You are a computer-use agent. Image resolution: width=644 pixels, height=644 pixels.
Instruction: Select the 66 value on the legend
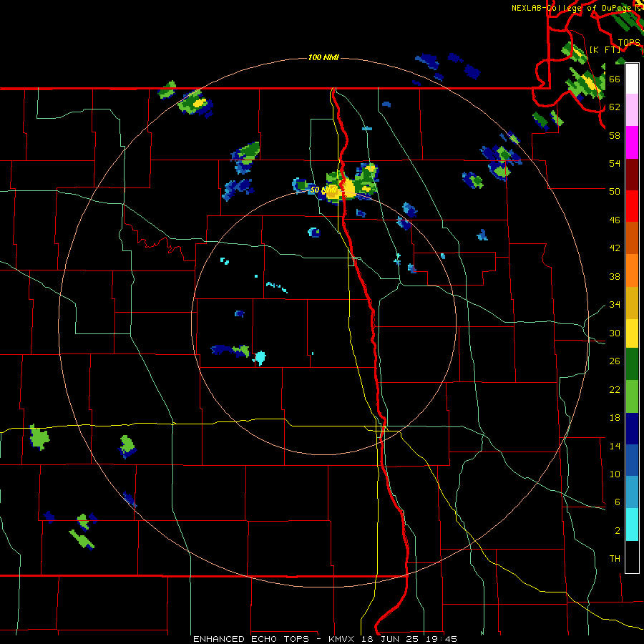(x=615, y=79)
